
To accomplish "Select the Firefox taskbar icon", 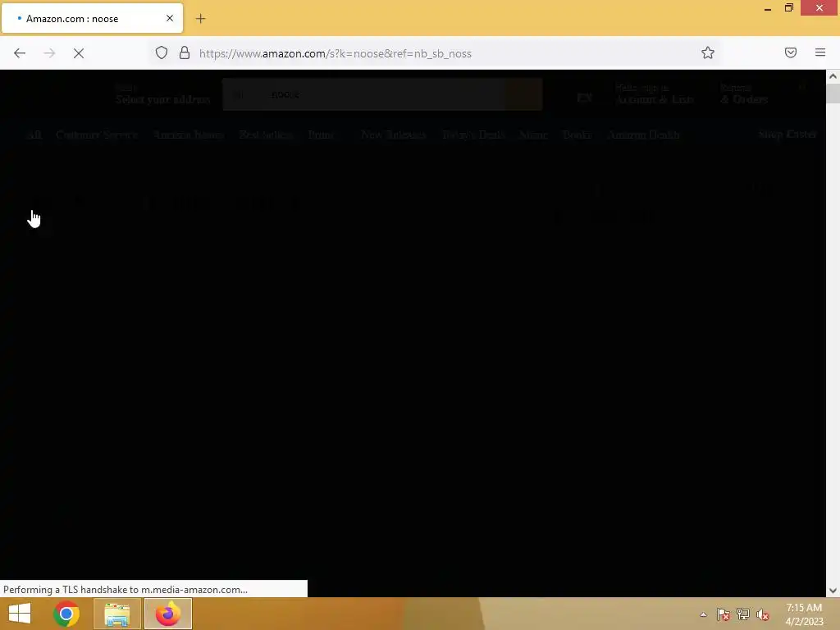I will click(x=168, y=614).
